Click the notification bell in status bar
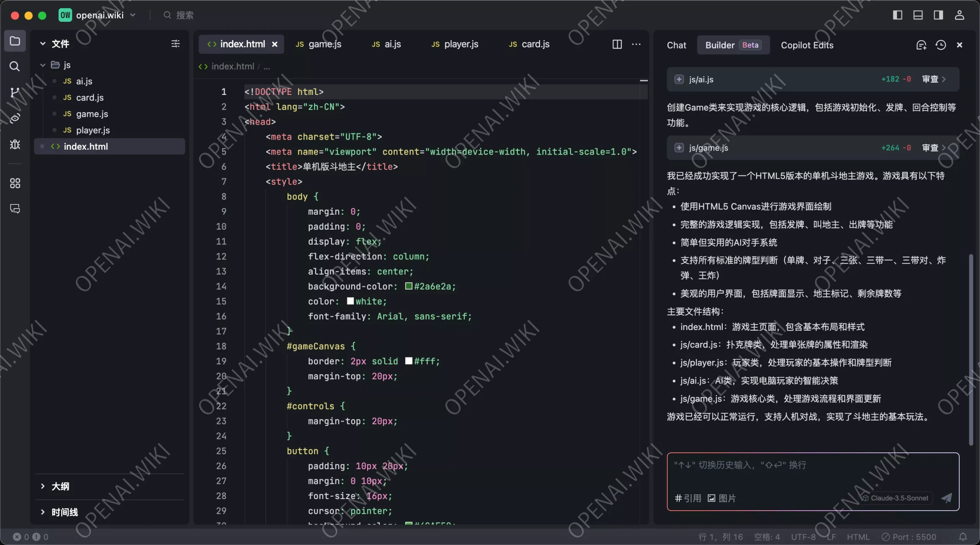Screen dimensions: 980x545 [963, 537]
